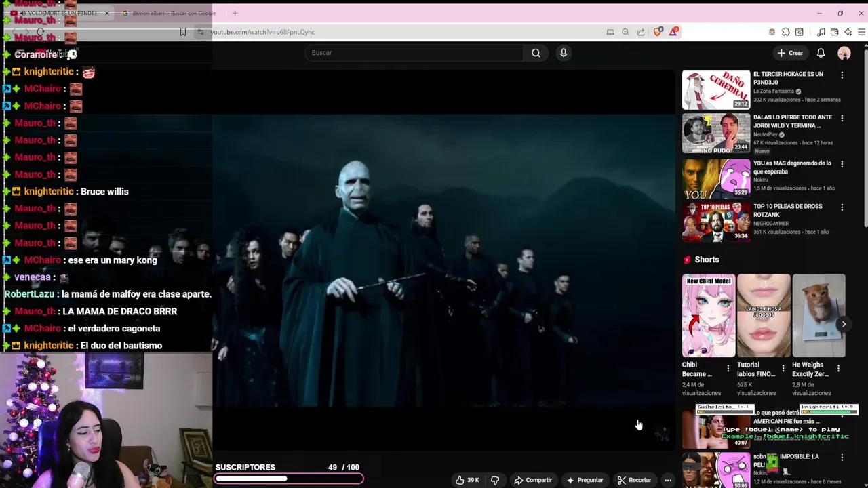The width and height of the screenshot is (868, 488).
Task: Click the share page icon in address bar
Action: pyautogui.click(x=641, y=32)
